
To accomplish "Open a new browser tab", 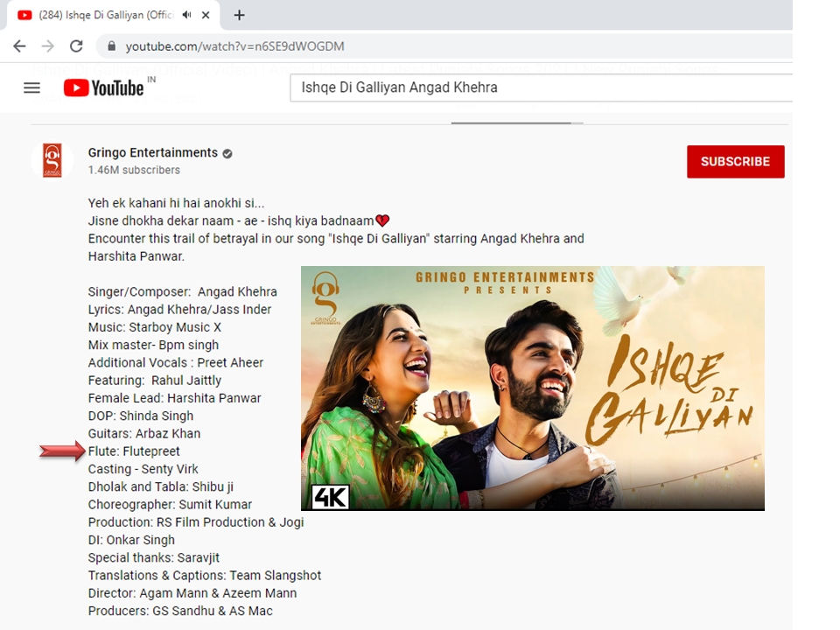I will pos(239,15).
